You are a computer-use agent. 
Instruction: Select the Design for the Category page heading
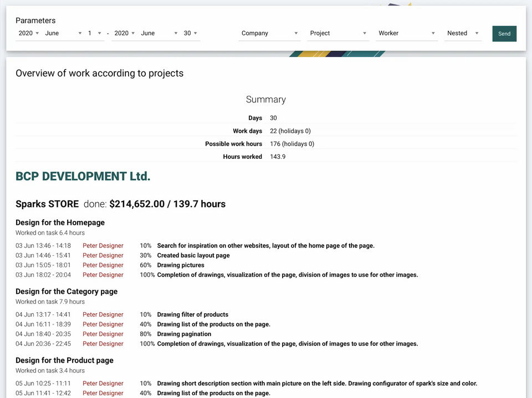pos(66,291)
